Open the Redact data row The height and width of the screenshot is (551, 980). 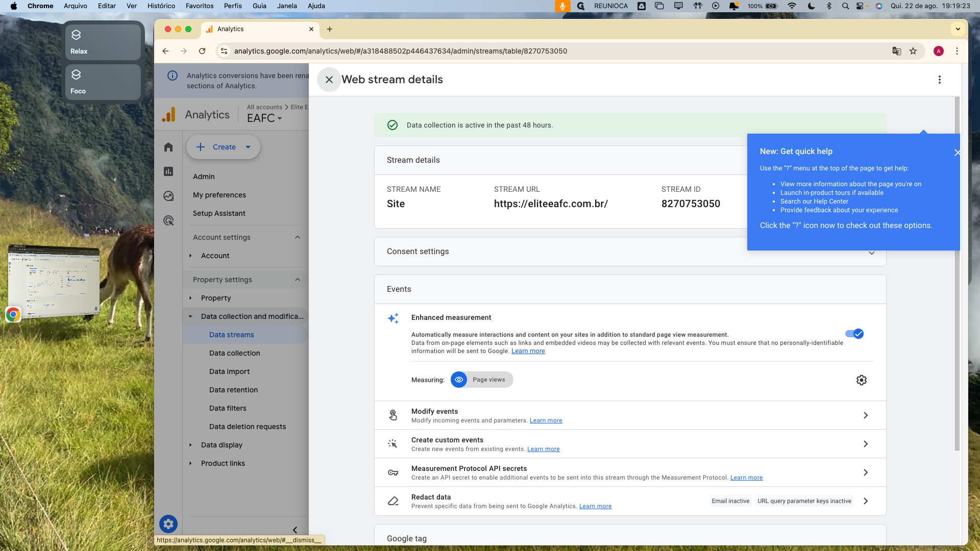[630, 501]
